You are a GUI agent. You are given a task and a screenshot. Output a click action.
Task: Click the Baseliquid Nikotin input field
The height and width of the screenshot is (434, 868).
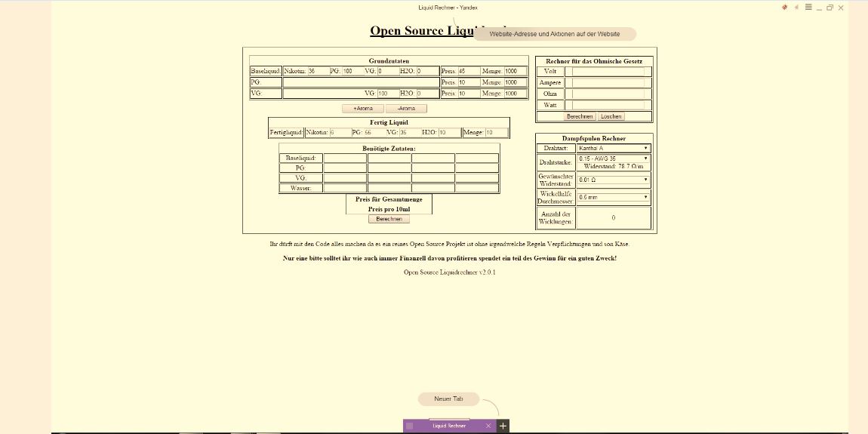coord(317,71)
